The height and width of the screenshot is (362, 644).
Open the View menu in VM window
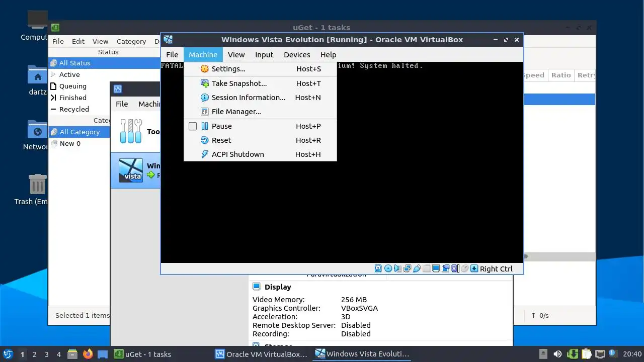pyautogui.click(x=236, y=55)
